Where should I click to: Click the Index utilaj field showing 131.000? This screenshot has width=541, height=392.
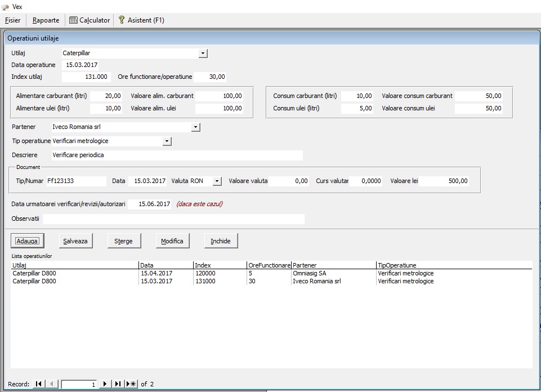[x=86, y=77]
